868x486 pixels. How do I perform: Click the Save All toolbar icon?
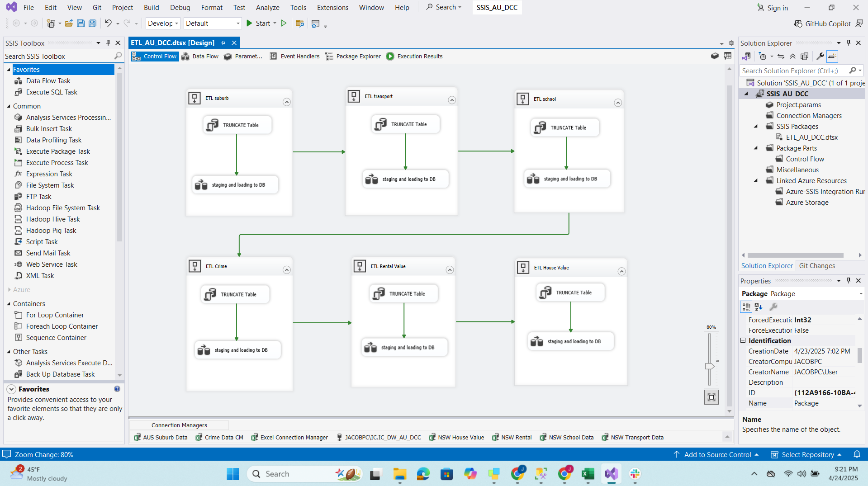pos(92,24)
